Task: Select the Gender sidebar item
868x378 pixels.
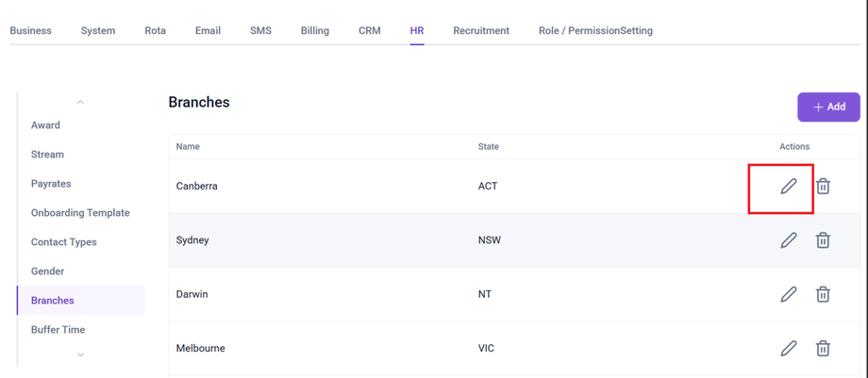Action: [x=47, y=271]
